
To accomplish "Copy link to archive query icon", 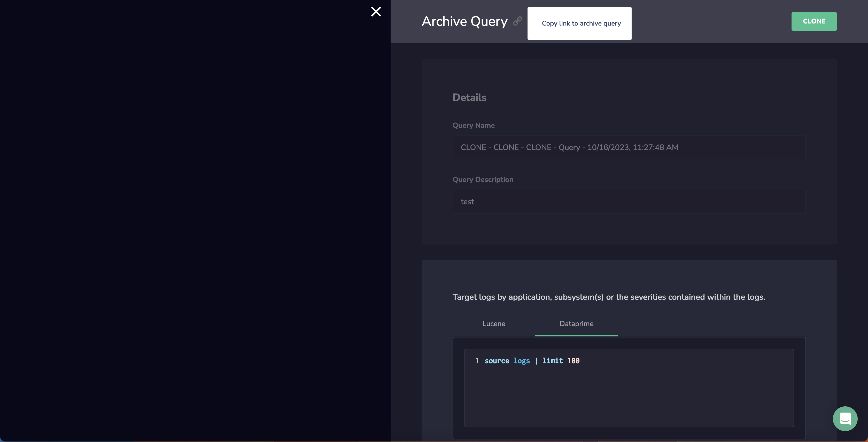I will 517,21.
